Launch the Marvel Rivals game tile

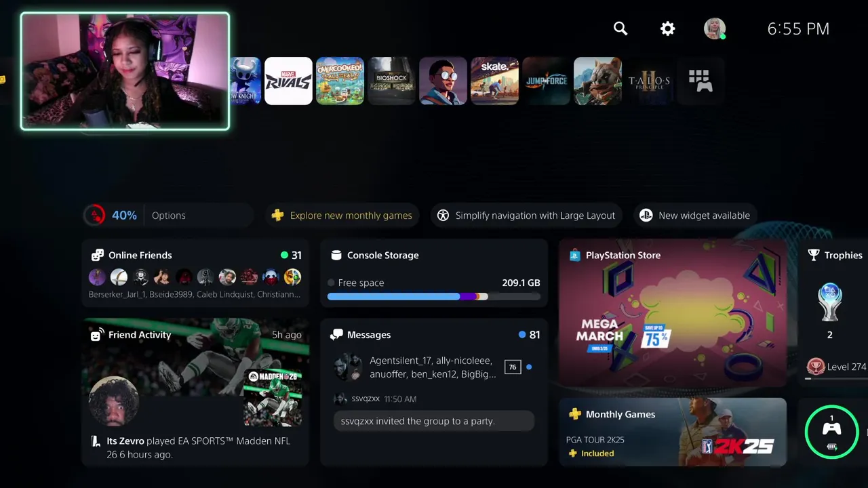pyautogui.click(x=288, y=81)
